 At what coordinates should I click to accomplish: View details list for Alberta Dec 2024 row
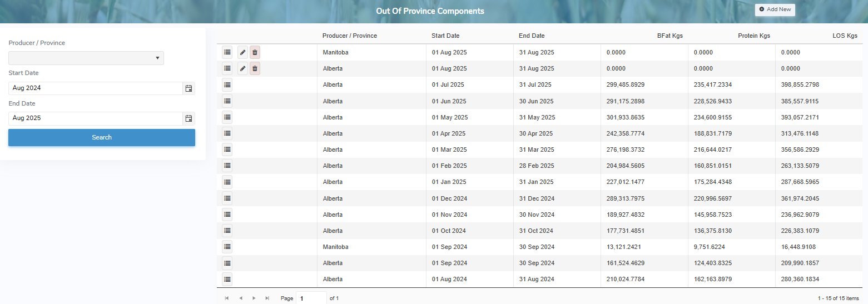[x=227, y=198]
